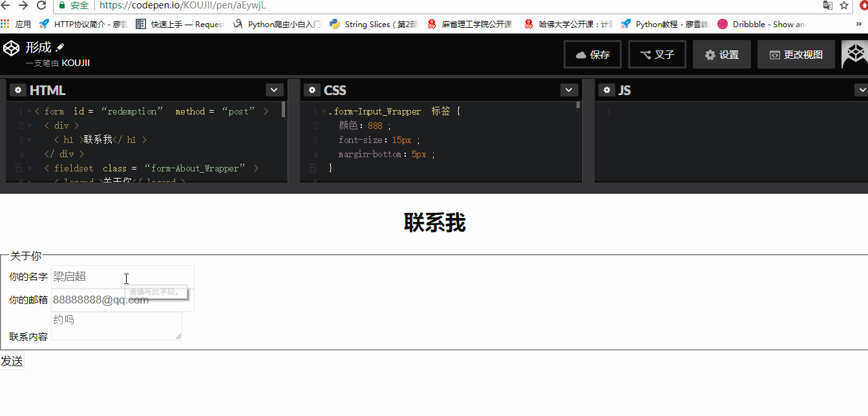Open CSS editor settings gear
868x416 pixels.
click(x=312, y=90)
